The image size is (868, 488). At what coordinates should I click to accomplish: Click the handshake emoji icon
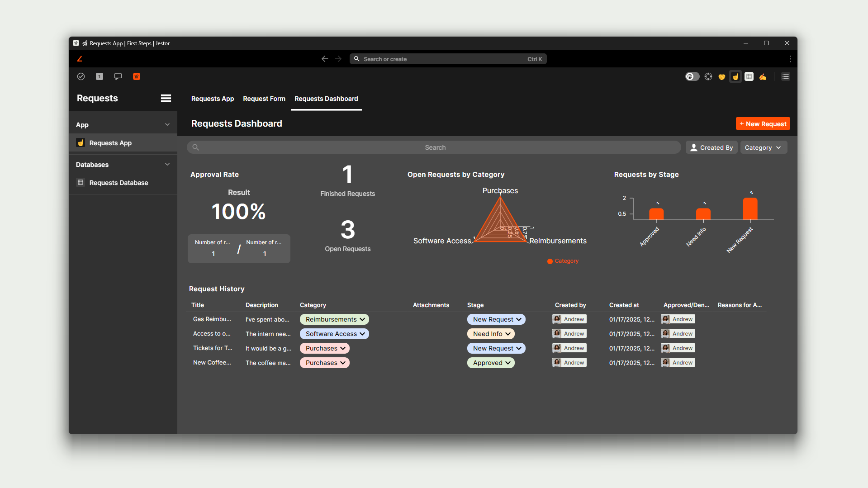click(722, 76)
